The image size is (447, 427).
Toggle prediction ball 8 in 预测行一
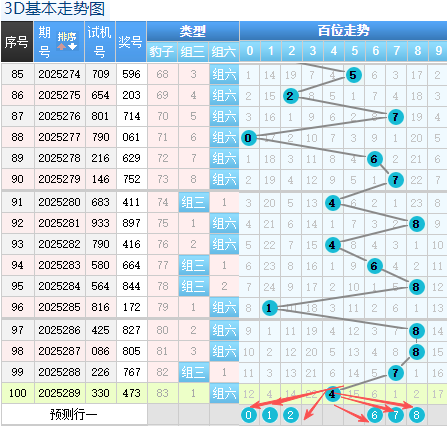416,415
